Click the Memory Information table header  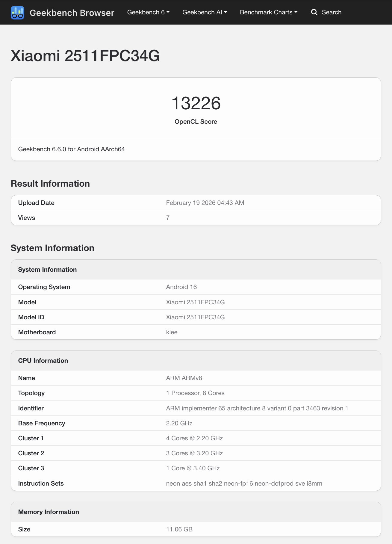[x=196, y=512]
